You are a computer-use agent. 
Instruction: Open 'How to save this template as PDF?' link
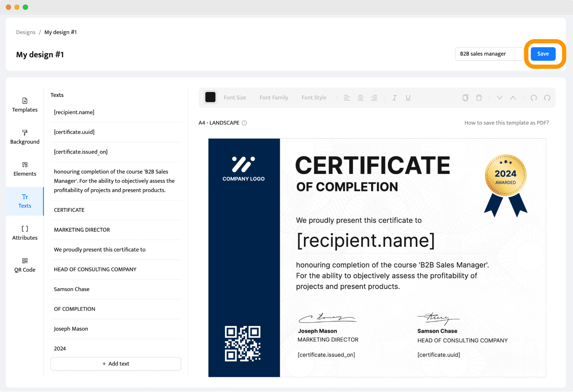506,123
